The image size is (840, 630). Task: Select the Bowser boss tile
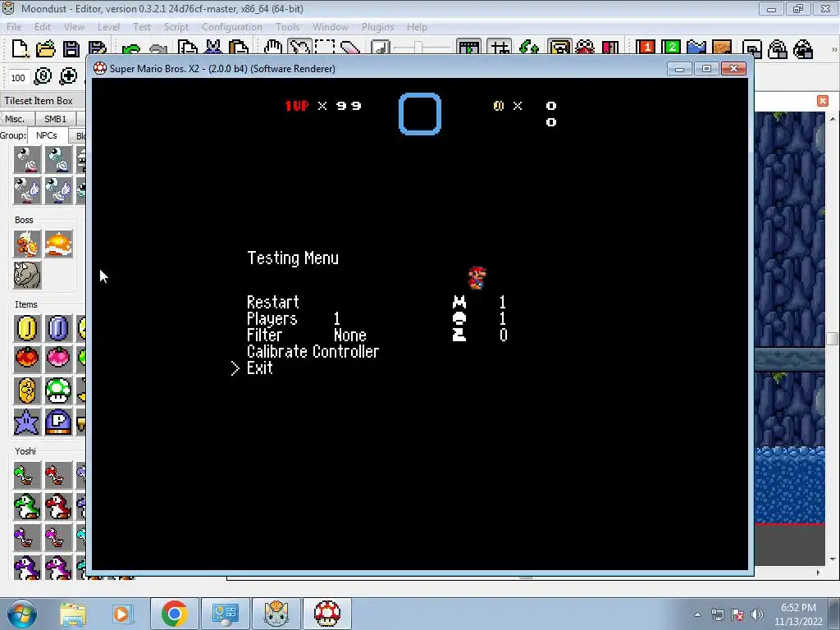coord(27,244)
